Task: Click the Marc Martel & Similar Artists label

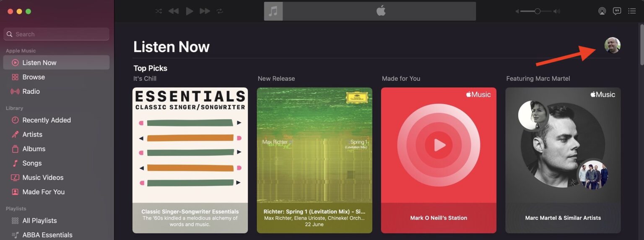Action: [x=563, y=218]
